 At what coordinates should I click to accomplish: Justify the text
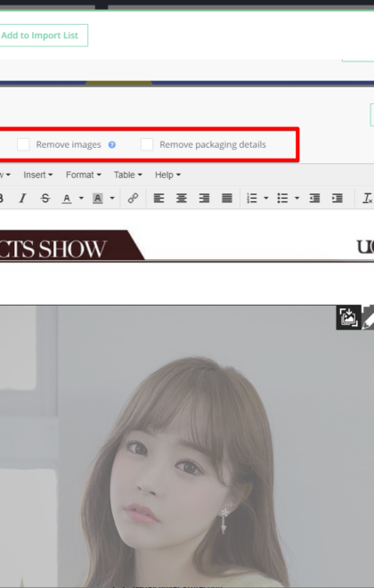click(227, 198)
